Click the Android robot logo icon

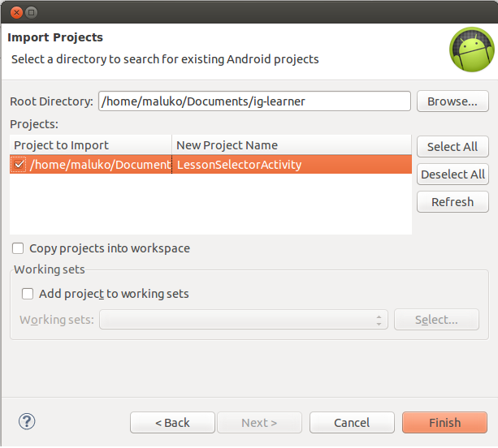tap(472, 50)
